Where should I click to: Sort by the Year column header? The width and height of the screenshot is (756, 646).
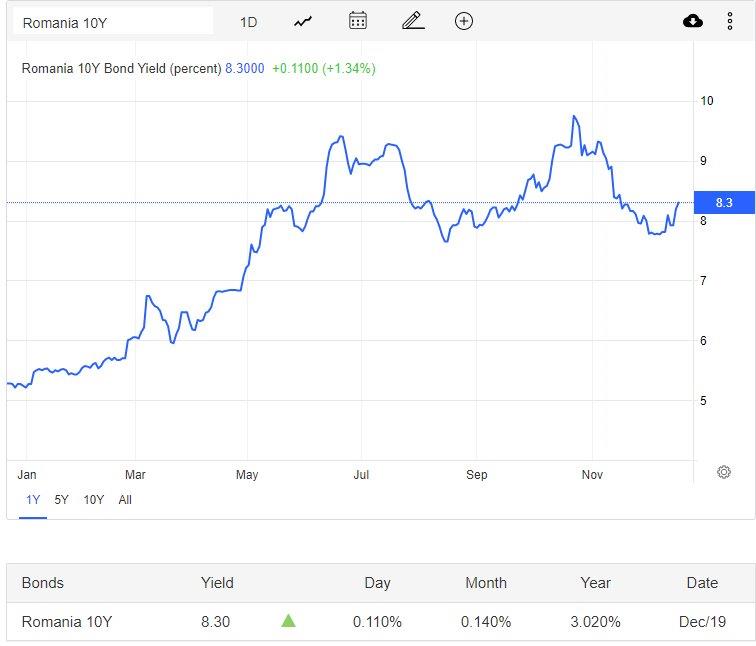[595, 583]
